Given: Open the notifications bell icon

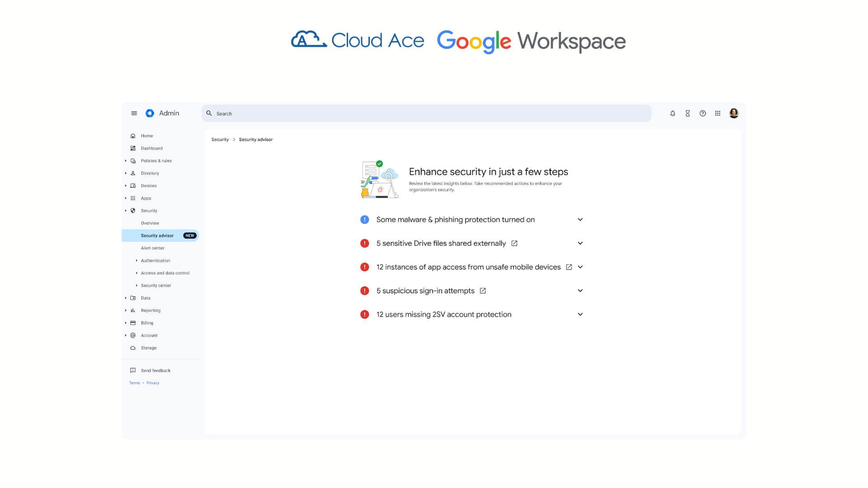Looking at the screenshot, I should pos(673,113).
